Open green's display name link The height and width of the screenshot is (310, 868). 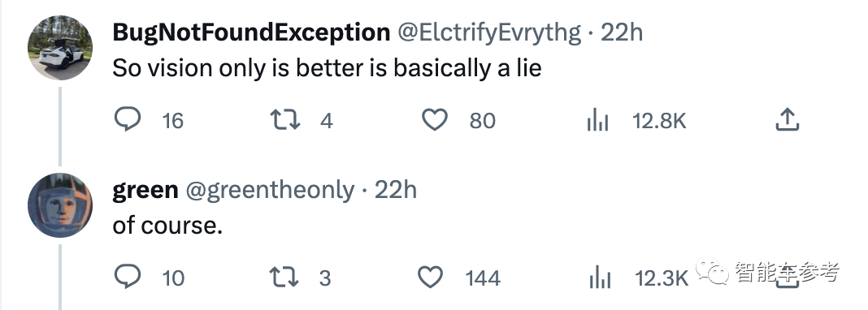point(145,191)
